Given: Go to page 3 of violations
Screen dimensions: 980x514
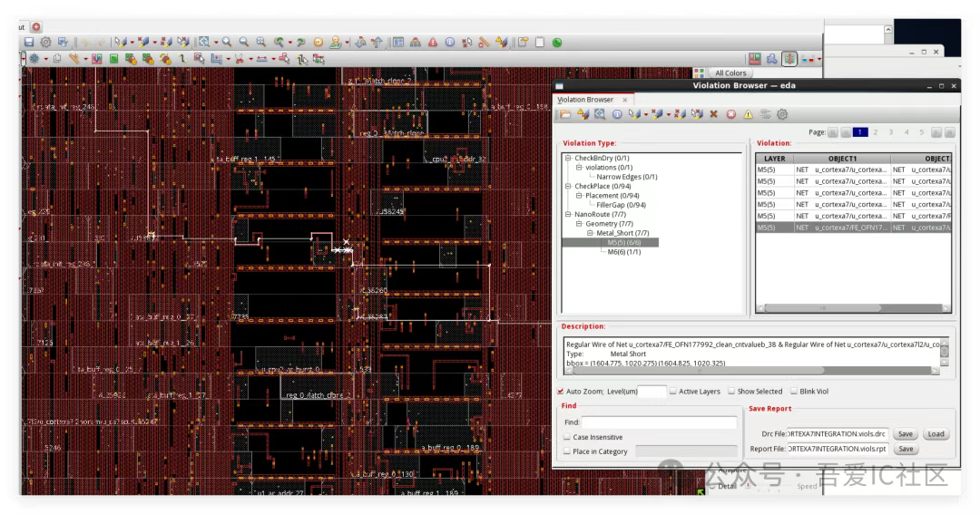Looking at the screenshot, I should pyautogui.click(x=891, y=132).
